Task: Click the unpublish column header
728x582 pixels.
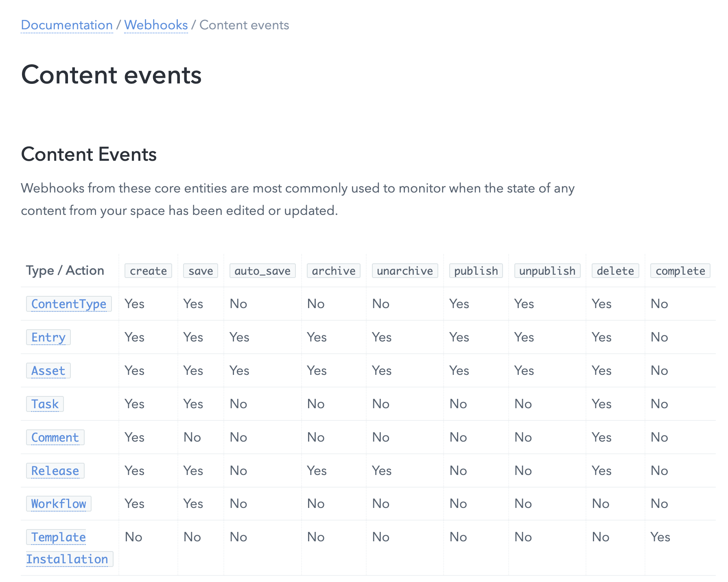Action: click(x=547, y=271)
